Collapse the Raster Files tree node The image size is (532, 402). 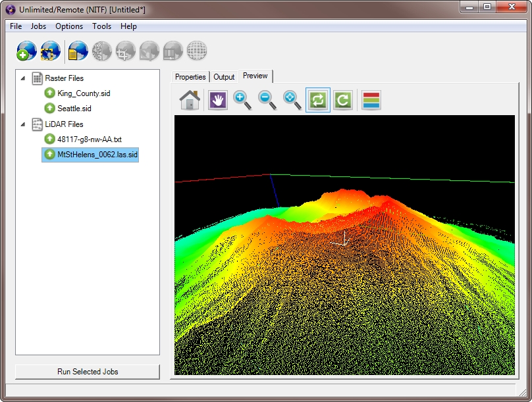click(x=23, y=78)
